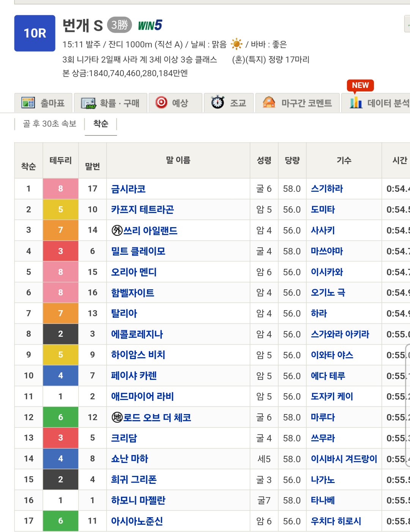Click the 출마표 tab table icon
The width and height of the screenshot is (410, 532).
tap(28, 103)
